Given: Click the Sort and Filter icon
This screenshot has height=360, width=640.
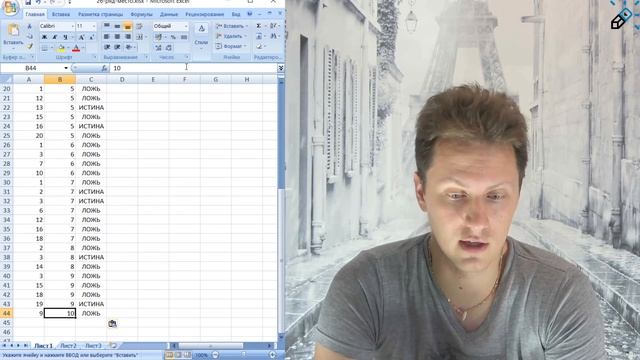Looking at the screenshot, I should point(273,26).
